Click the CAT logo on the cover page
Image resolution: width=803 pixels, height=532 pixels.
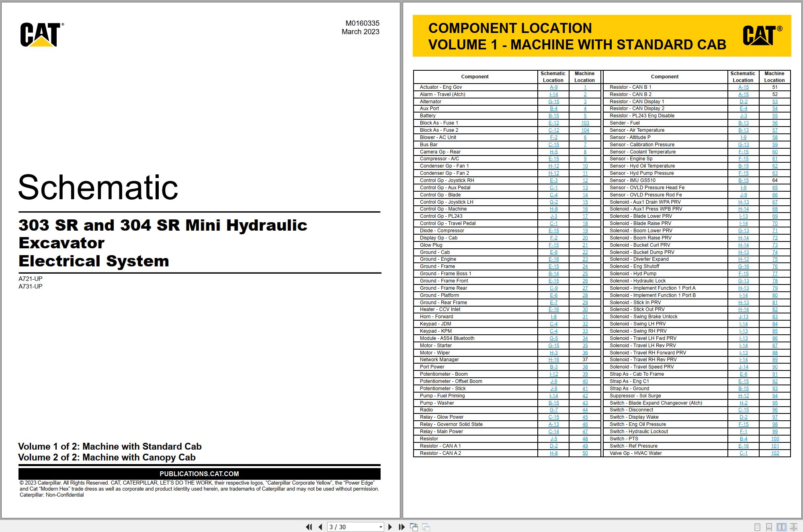[x=42, y=35]
